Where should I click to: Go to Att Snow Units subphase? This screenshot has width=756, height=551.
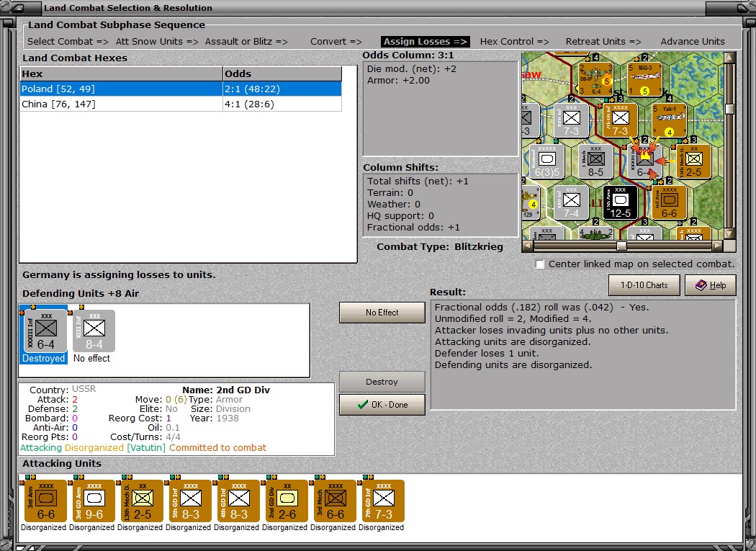[157, 42]
